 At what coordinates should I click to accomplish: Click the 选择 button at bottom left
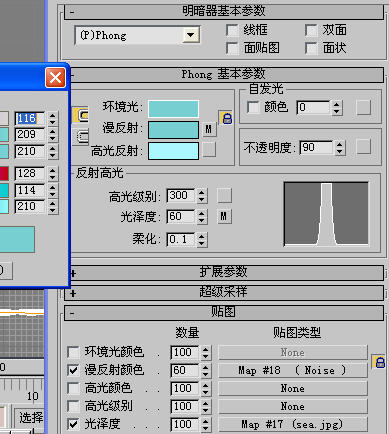click(30, 418)
